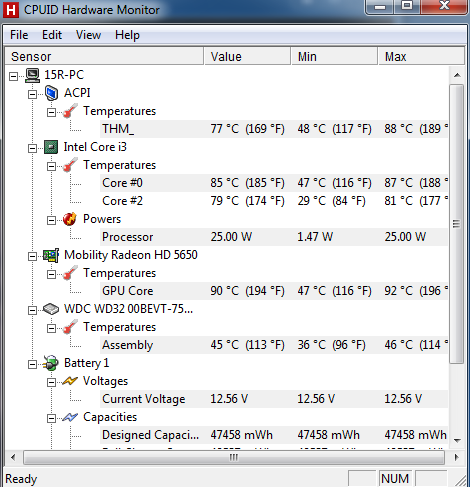The width and height of the screenshot is (470, 487).
Task: Click the thermometer icon under Intel Core i3
Action: pos(70,165)
